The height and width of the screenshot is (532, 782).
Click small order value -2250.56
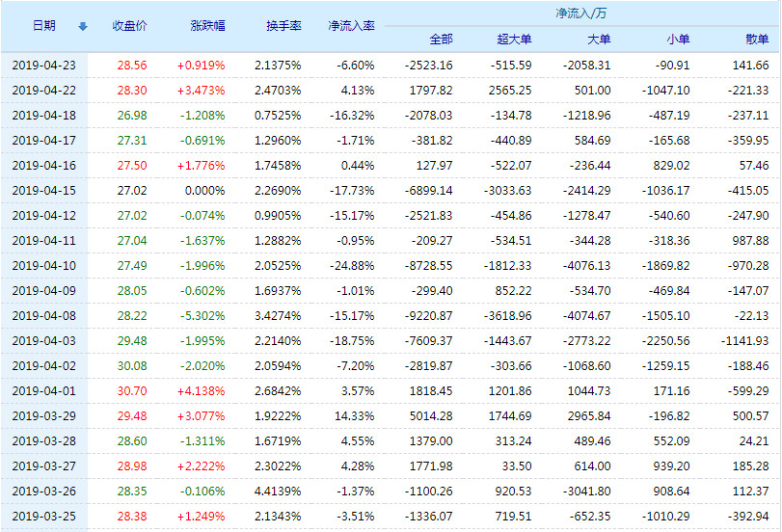(x=665, y=341)
